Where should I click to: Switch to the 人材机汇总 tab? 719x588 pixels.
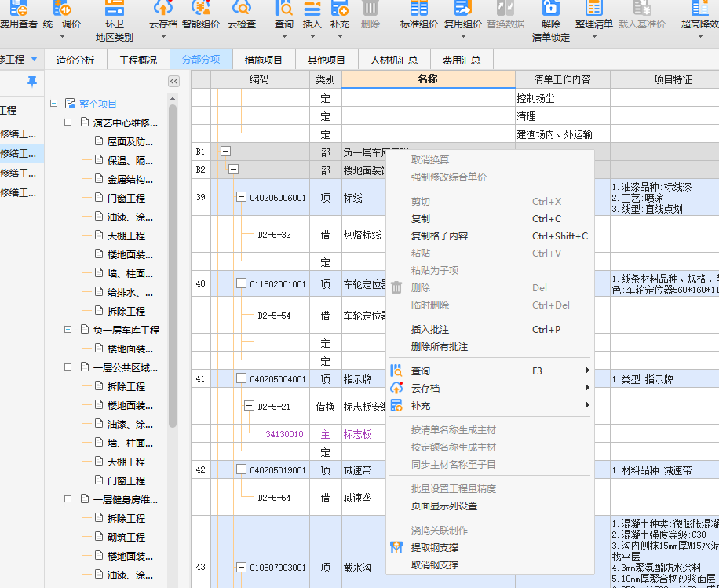[394, 60]
